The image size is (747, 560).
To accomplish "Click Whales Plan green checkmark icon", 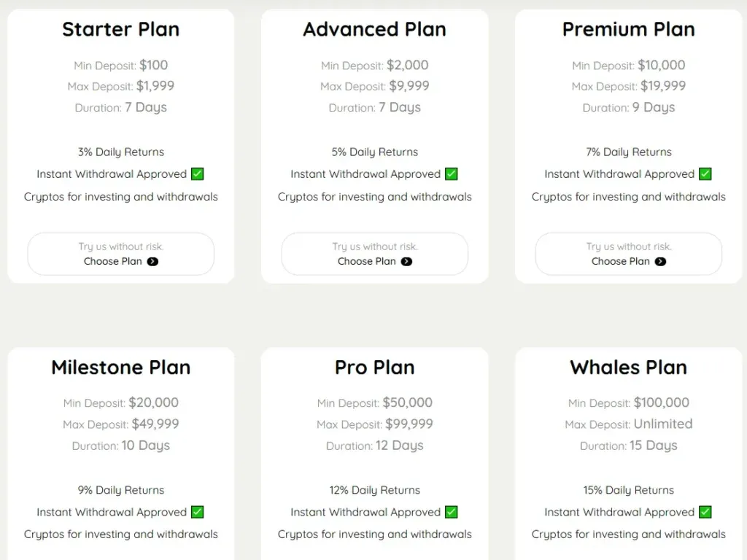I will pyautogui.click(x=705, y=513).
